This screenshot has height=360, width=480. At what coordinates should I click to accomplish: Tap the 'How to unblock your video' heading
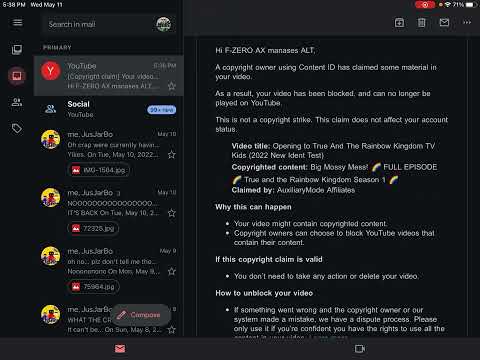(x=264, y=293)
